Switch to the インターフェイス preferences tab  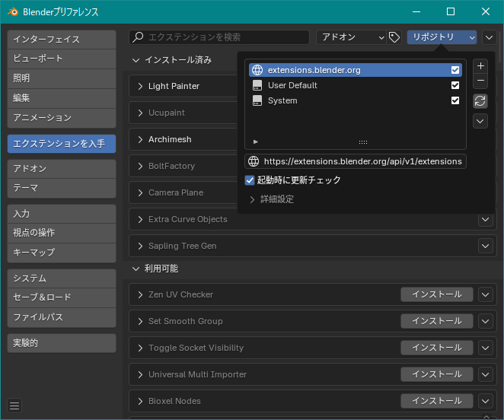pos(61,39)
